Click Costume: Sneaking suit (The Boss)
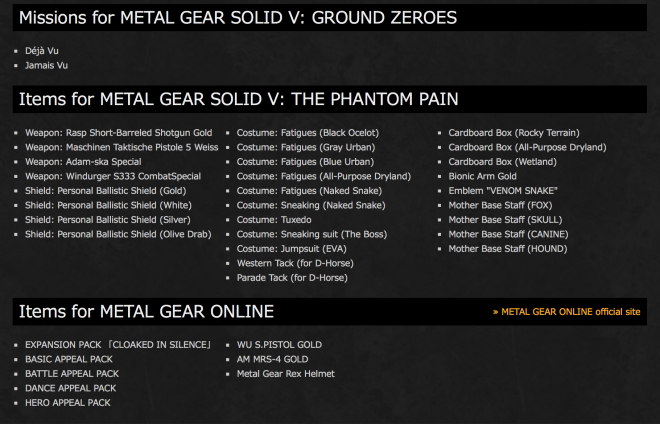The width and height of the screenshot is (660, 424). click(312, 234)
